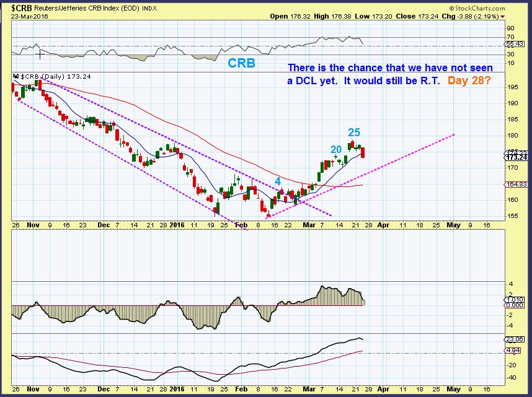This screenshot has height=397, width=532.
Task: Click the Dec label on bottommost date axis
Action: [104, 389]
